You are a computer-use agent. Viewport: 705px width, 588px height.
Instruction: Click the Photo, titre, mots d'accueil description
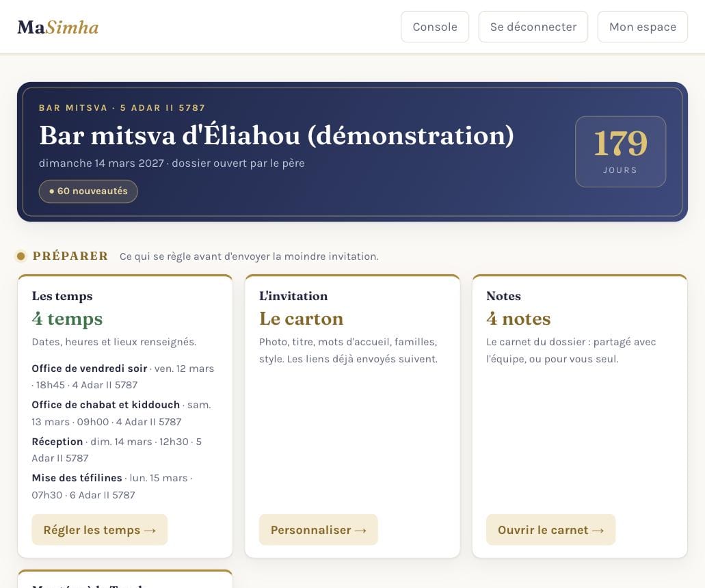[349, 350]
